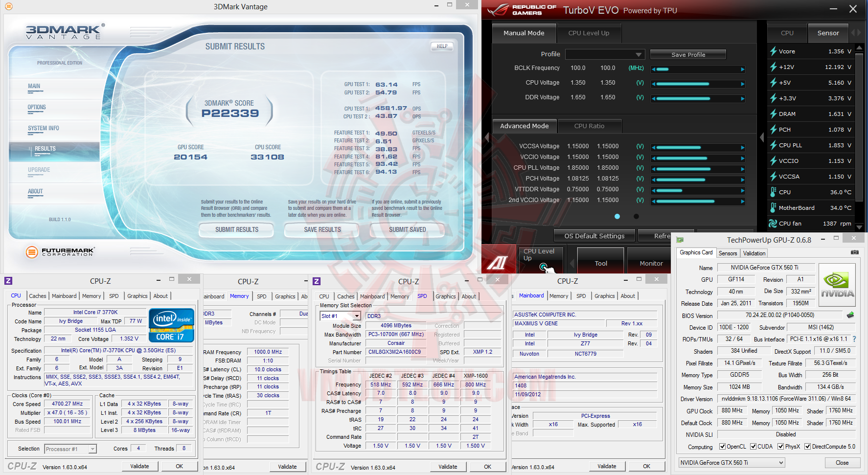Click the PCH voltage sensor icon

click(x=773, y=130)
